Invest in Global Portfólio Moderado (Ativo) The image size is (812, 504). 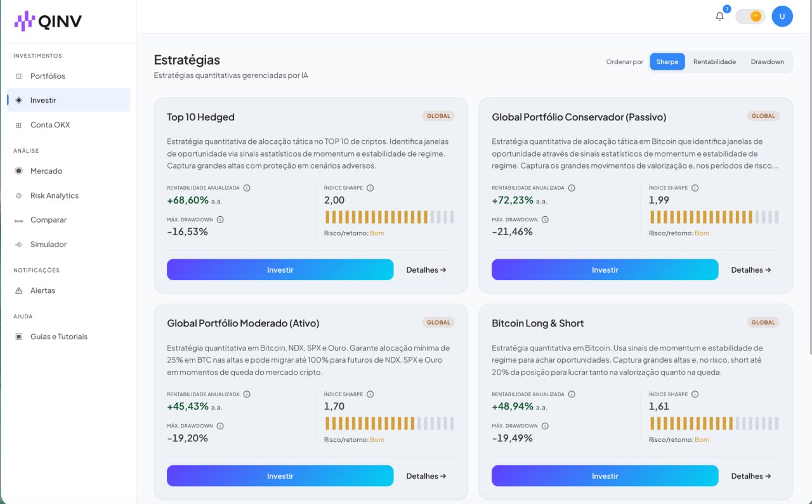point(280,476)
